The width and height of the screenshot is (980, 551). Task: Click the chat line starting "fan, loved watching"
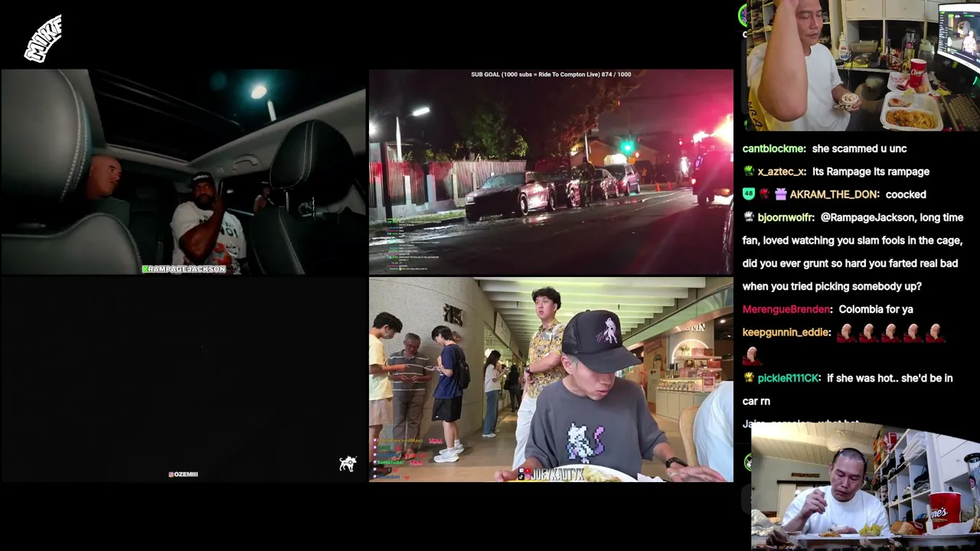click(852, 240)
